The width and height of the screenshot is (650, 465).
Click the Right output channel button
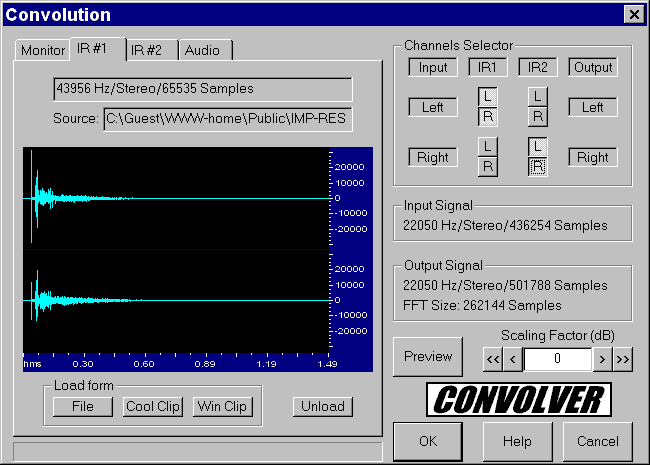[x=593, y=157]
